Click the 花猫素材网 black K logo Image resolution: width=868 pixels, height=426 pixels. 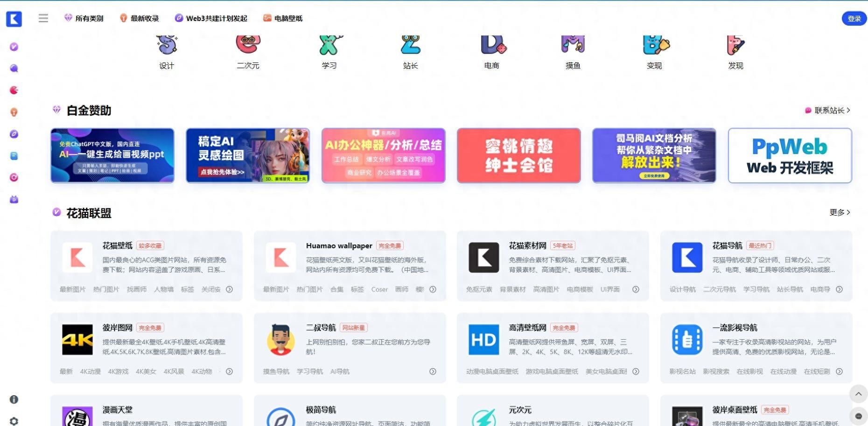[x=484, y=258]
